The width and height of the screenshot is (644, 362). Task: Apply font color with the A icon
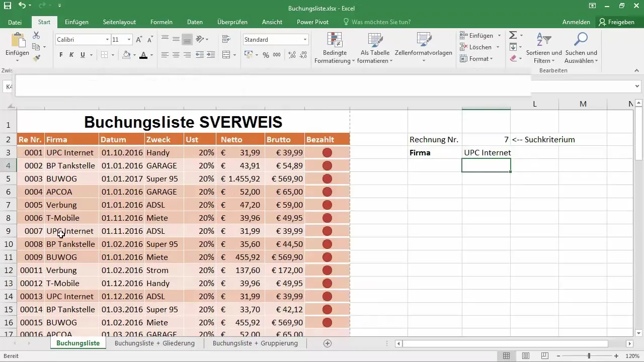[143, 55]
